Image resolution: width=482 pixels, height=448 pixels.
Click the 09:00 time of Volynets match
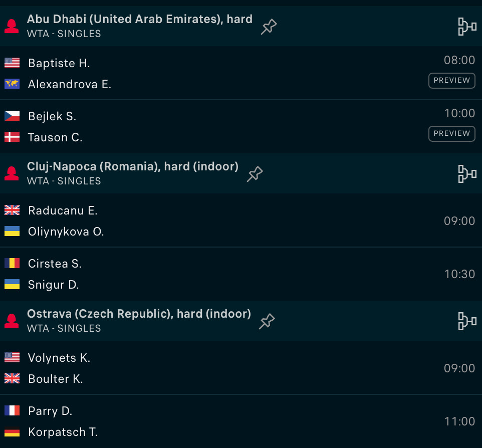click(459, 368)
